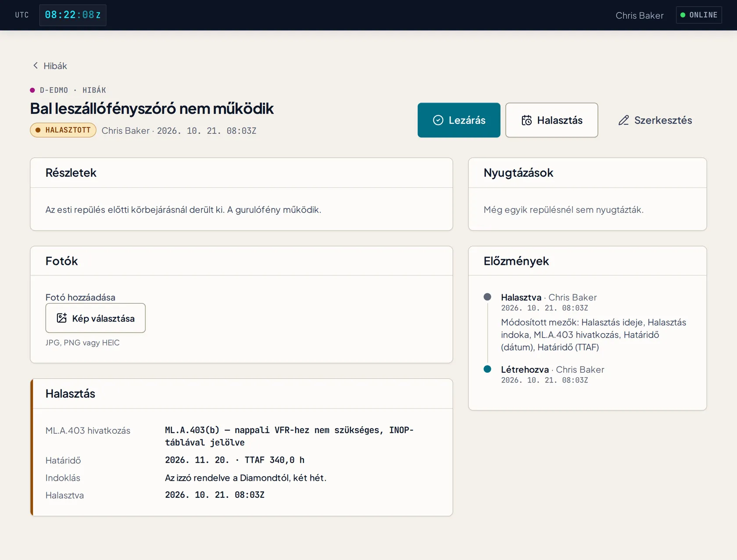Click the Indoklás value about Diamond order

[x=246, y=478]
